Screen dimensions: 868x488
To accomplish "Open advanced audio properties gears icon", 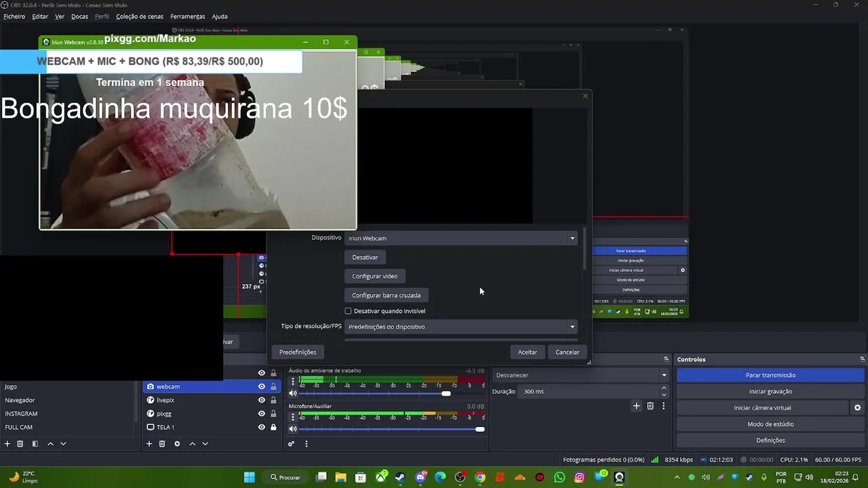I will click(291, 444).
